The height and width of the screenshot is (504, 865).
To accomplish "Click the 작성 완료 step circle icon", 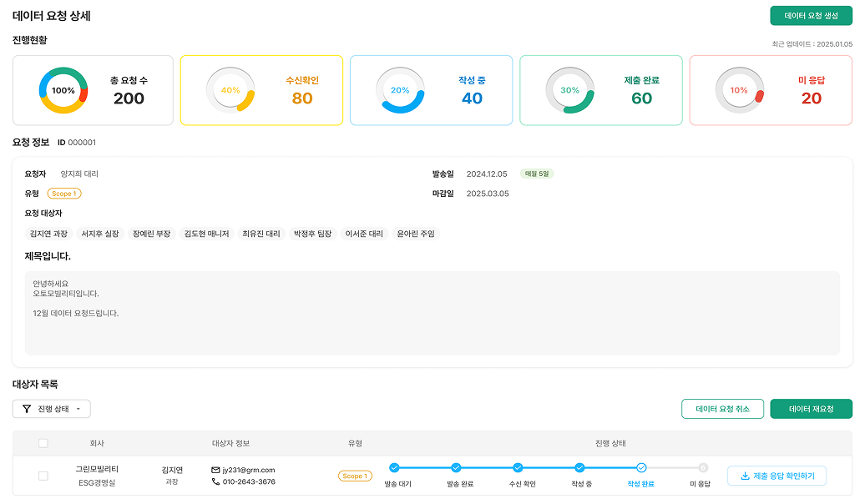I will point(641,467).
